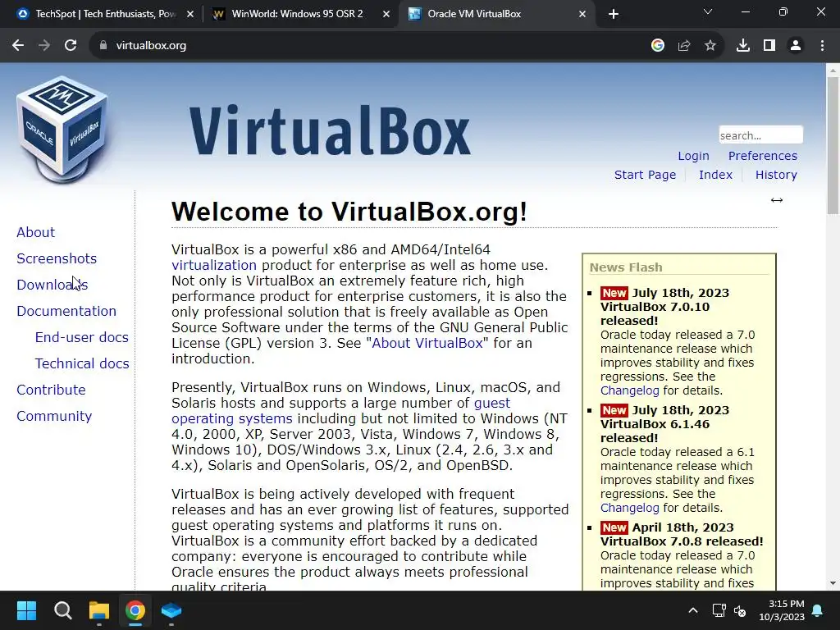Open the Google icon in address bar
Viewport: 840px width, 630px height.
tap(658, 46)
